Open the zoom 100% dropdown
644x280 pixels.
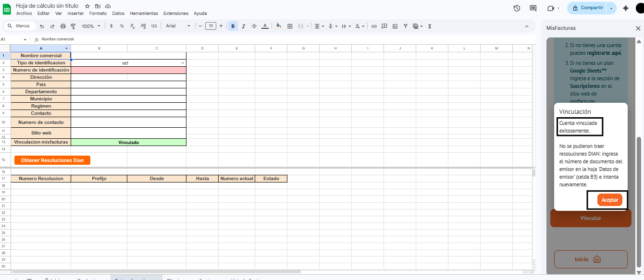[x=91, y=26]
